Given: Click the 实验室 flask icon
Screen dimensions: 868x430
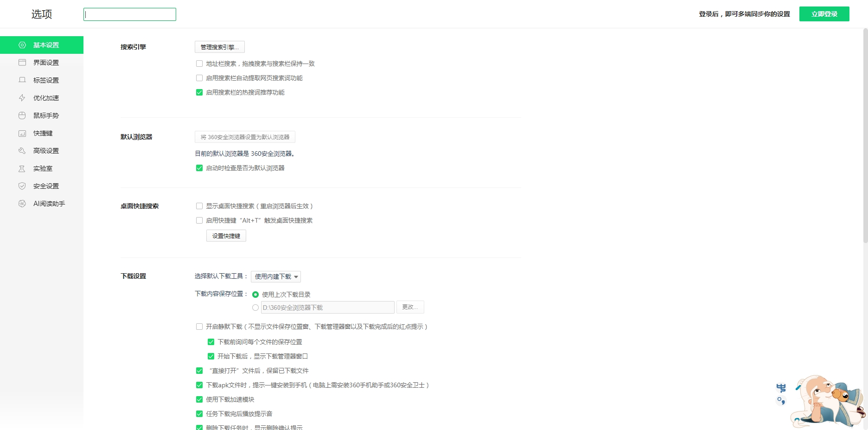Looking at the screenshot, I should point(22,168).
